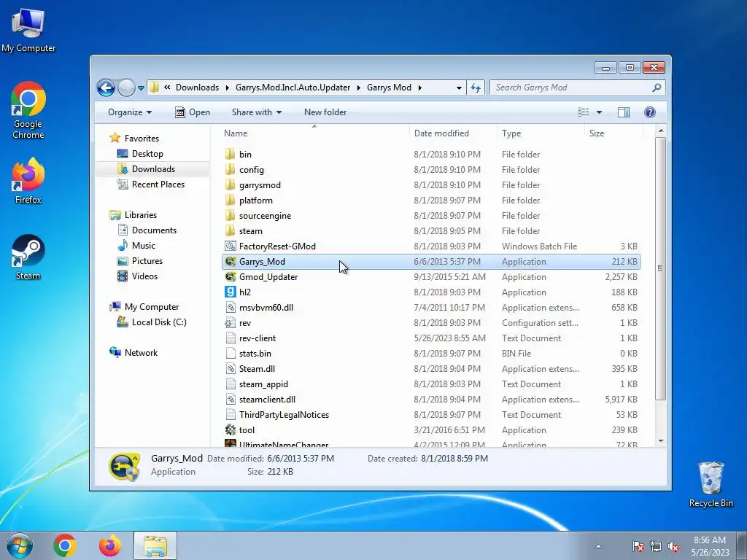
Task: Click Chrome in the taskbar
Action: [x=65, y=545]
